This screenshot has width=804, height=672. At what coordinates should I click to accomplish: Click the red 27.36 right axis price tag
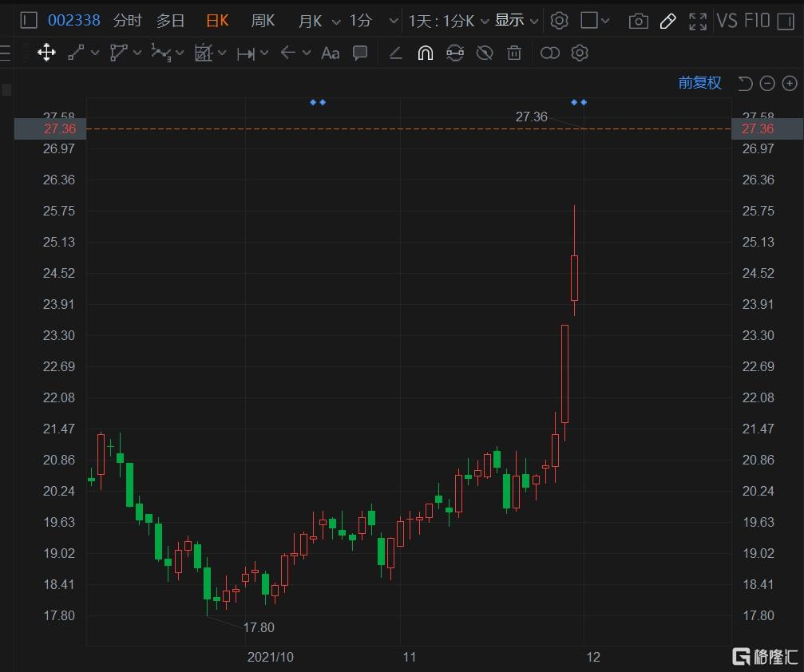[x=767, y=128]
